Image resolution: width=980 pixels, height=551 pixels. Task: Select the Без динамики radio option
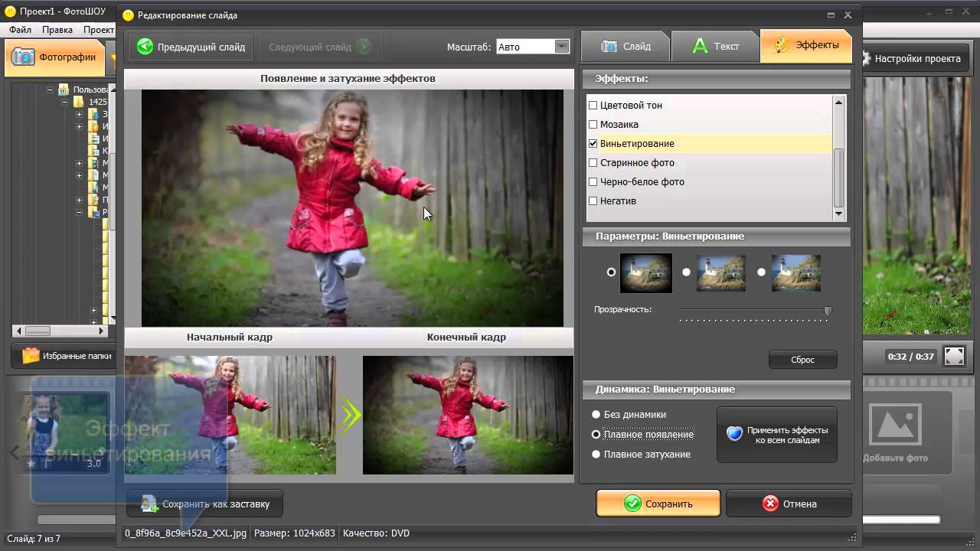(x=596, y=415)
